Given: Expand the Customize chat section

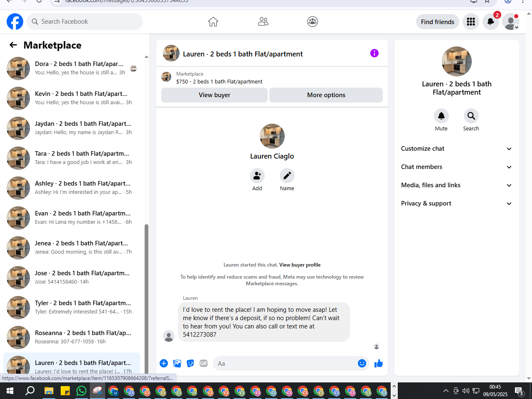Looking at the screenshot, I should click(456, 149).
